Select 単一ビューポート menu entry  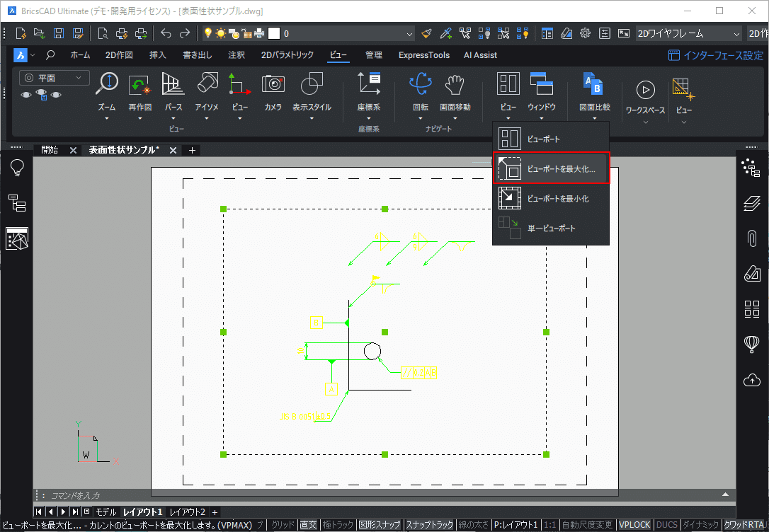click(x=551, y=228)
